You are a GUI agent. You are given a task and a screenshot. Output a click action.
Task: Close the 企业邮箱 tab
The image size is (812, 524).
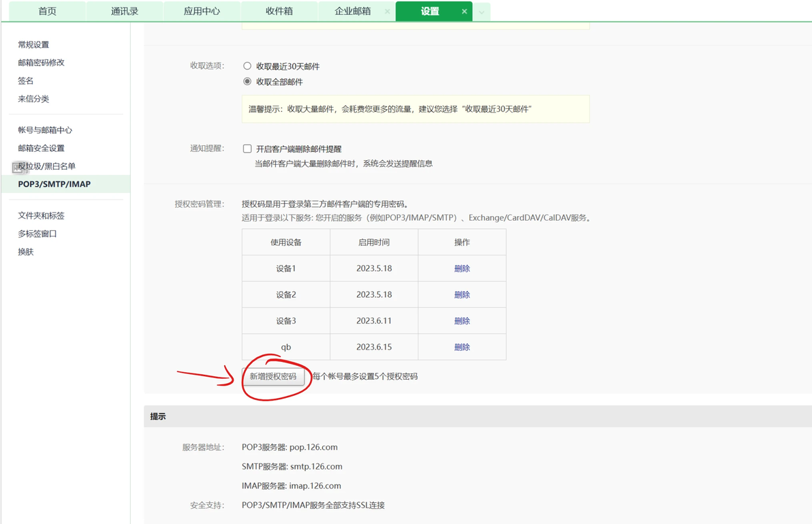tap(387, 12)
